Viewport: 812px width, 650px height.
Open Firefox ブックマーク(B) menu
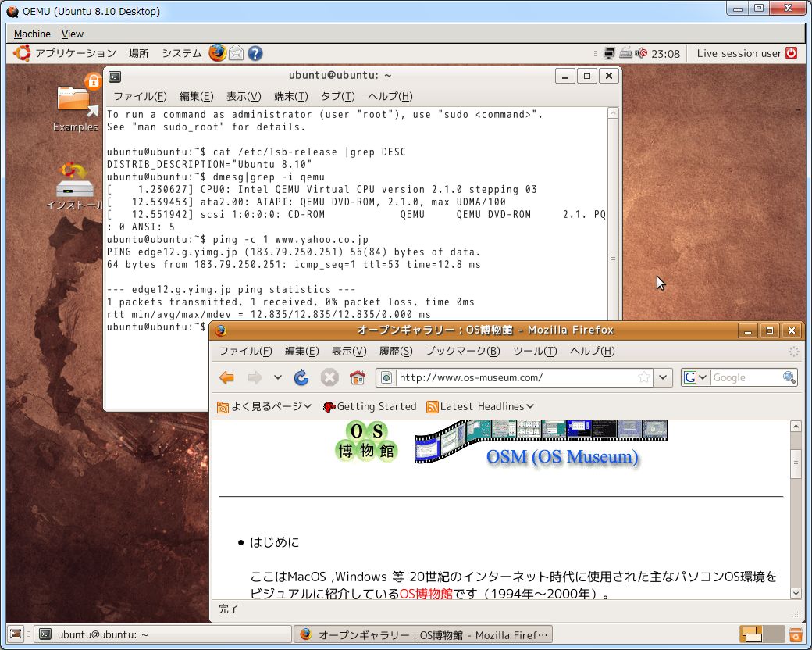[462, 351]
